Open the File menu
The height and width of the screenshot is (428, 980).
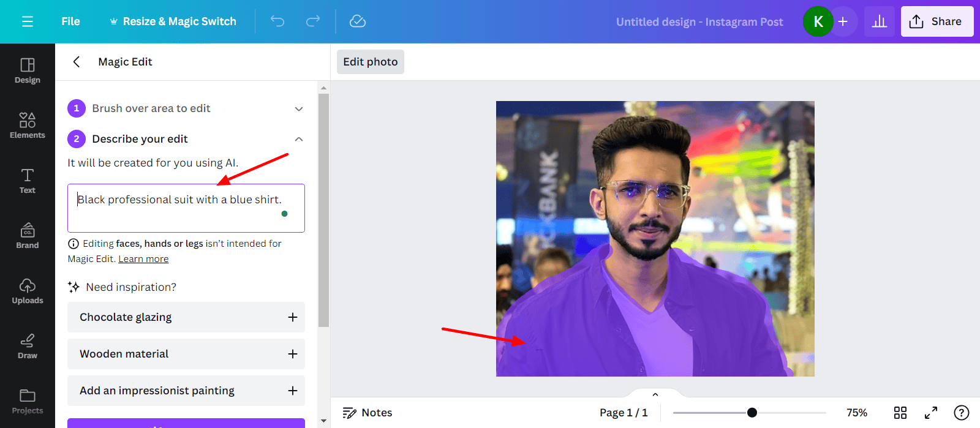[x=70, y=21]
